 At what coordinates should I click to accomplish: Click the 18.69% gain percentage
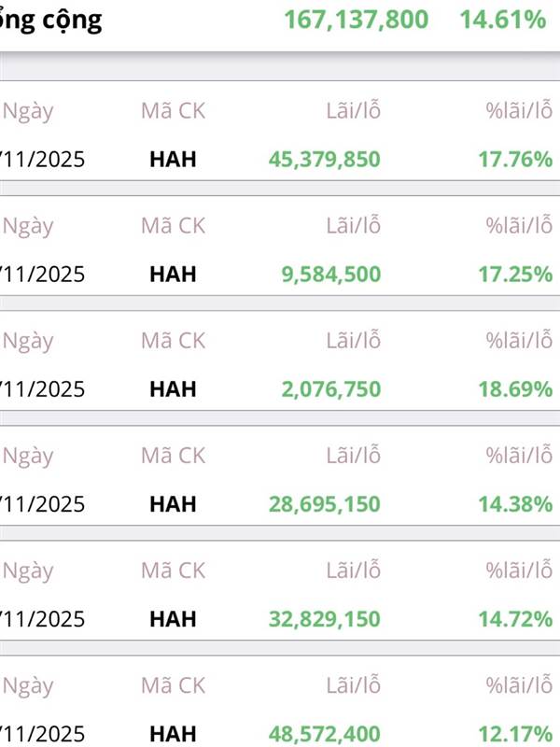(x=515, y=389)
